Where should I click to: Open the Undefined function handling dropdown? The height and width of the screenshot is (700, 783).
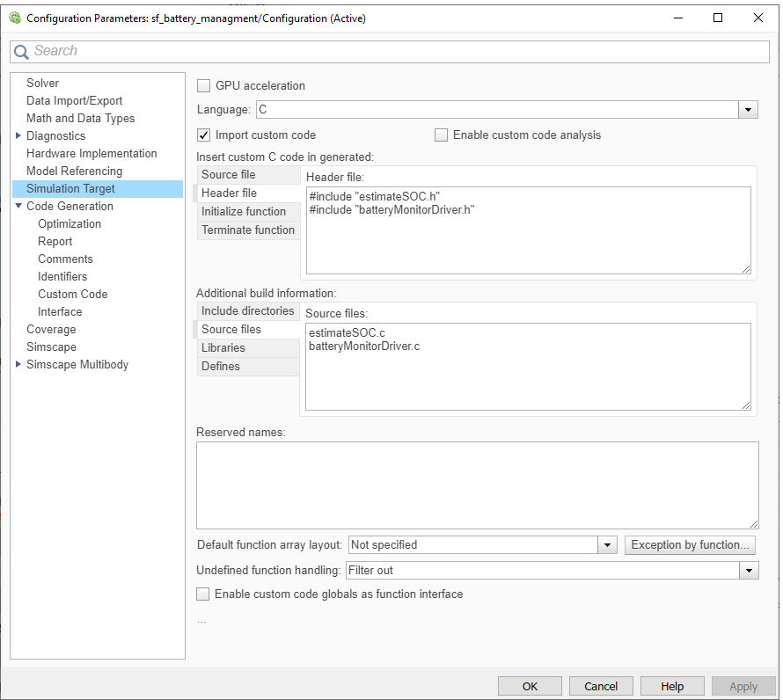click(x=748, y=570)
